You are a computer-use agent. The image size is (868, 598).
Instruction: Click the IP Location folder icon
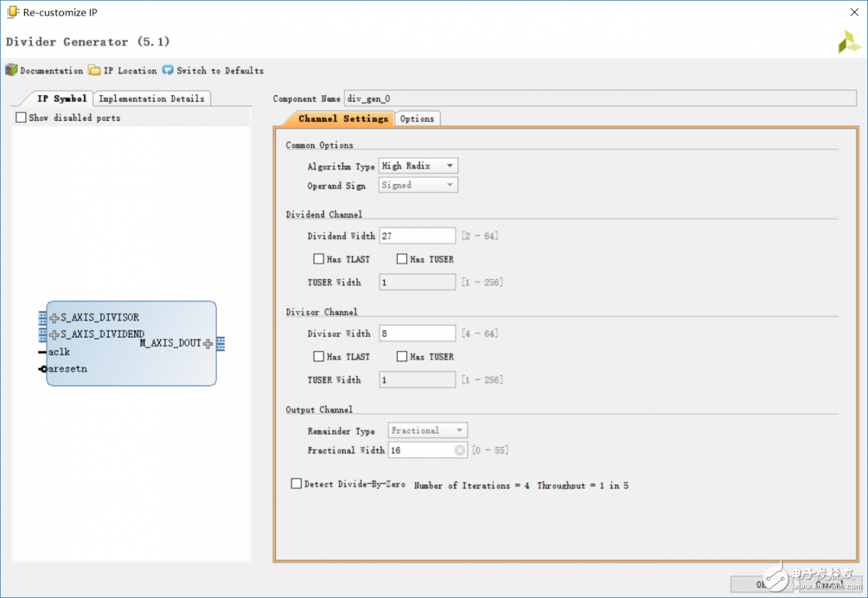pyautogui.click(x=95, y=70)
